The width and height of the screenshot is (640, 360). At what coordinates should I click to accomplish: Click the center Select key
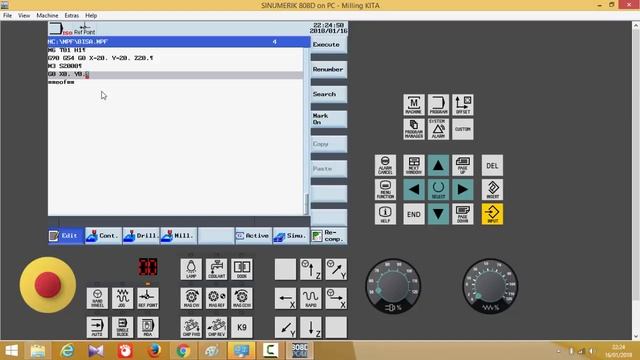(438, 189)
